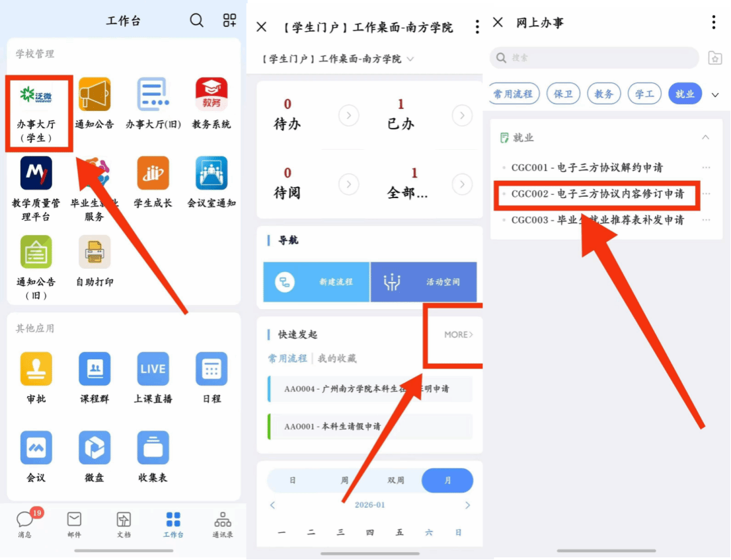Expand more category tabs arrow
Viewport: 731px width, 560px height.
click(x=714, y=94)
